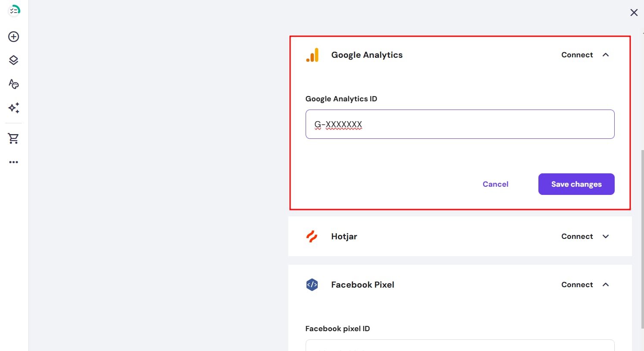Screen dimensions: 644x351
Task: Open website styles palette icon
Action: point(14,84)
